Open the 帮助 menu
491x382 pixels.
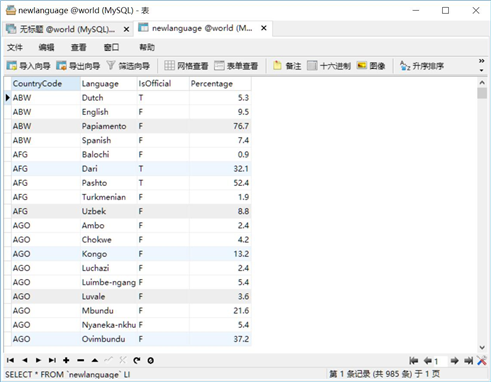point(147,47)
